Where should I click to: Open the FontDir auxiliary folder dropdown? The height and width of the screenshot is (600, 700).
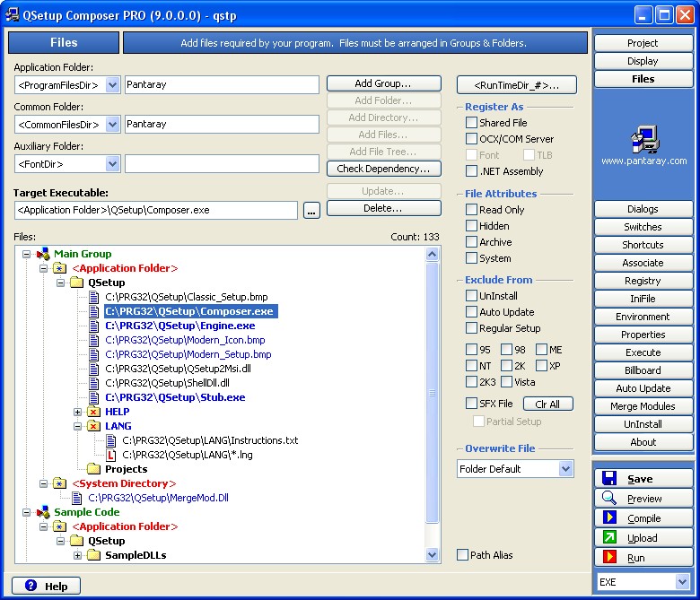112,164
